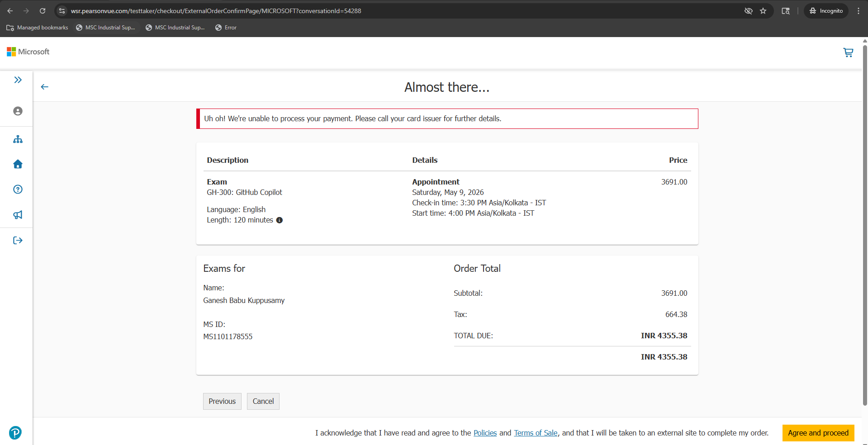Open the Error bookmark
The image size is (868, 445).
[226, 28]
